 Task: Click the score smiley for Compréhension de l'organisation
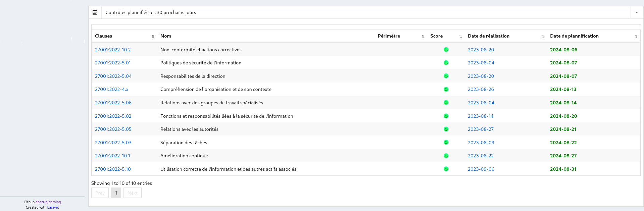tap(446, 89)
